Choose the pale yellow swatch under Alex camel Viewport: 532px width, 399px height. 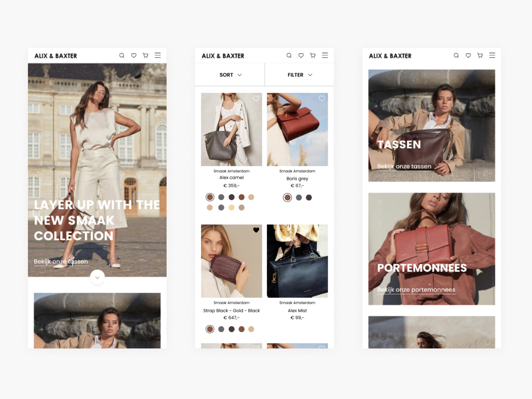(231, 207)
